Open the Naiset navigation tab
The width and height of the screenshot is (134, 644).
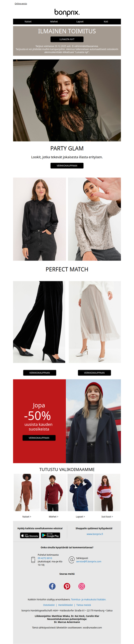click(28, 21)
